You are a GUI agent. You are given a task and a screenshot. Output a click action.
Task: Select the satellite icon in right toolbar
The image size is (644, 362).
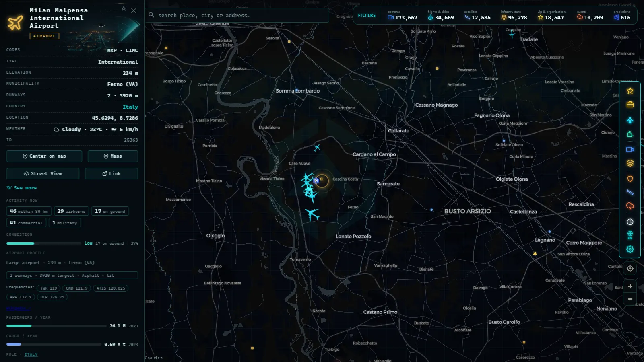(630, 193)
